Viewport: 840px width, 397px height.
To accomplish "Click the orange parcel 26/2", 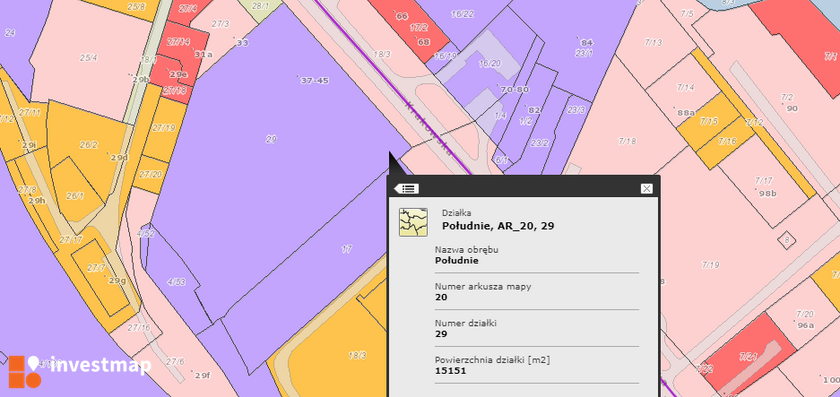I will (x=88, y=145).
